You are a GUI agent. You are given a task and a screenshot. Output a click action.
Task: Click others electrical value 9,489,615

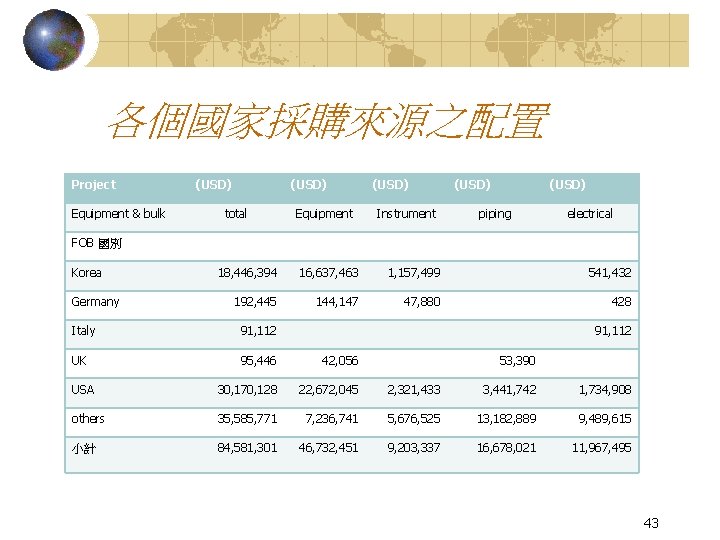[x=605, y=419]
